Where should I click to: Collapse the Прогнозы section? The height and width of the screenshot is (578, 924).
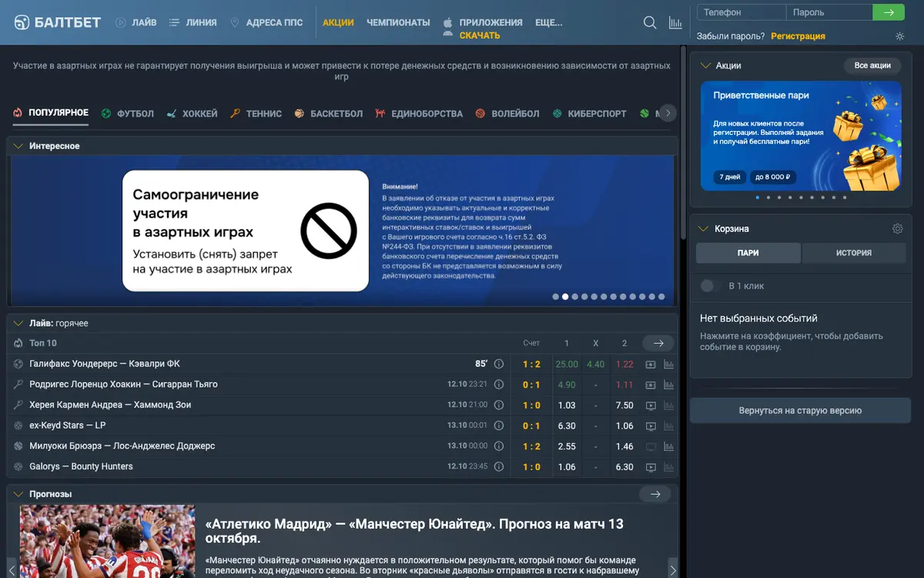(19, 494)
